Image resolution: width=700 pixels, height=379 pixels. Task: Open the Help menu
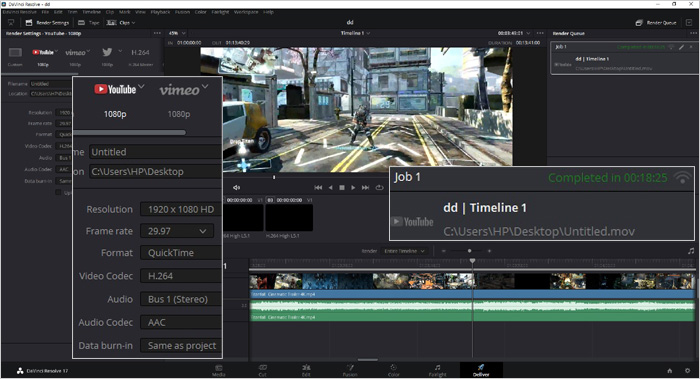point(268,12)
